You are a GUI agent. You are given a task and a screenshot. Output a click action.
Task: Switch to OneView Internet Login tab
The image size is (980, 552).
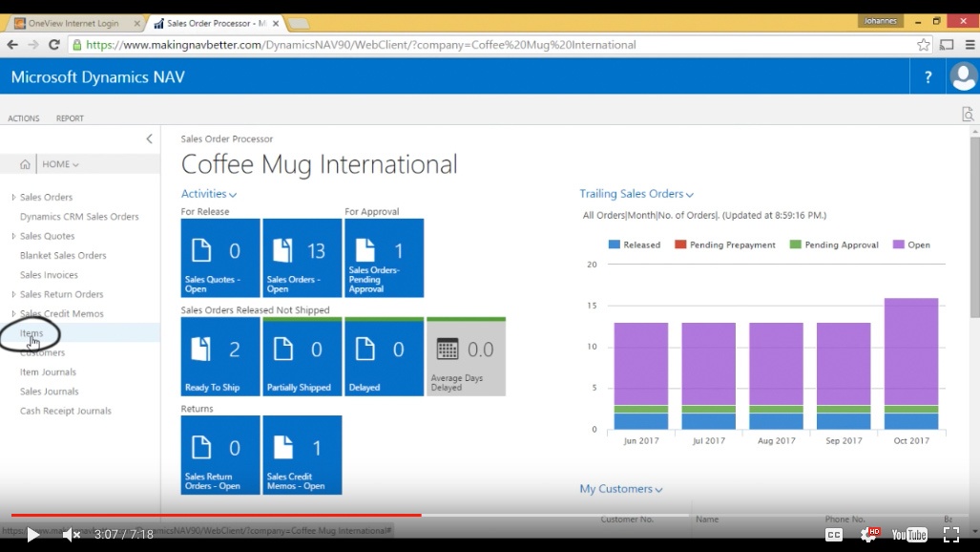73,23
